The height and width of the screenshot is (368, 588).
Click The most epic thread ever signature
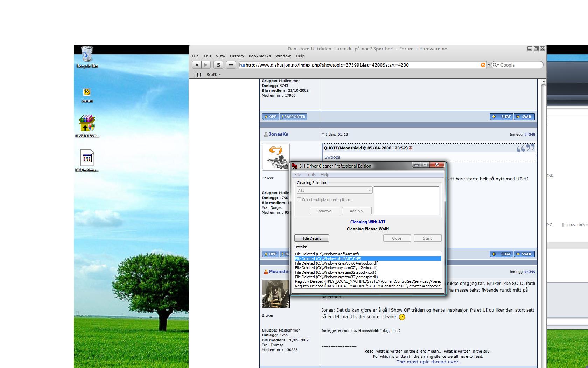pyautogui.click(x=428, y=362)
